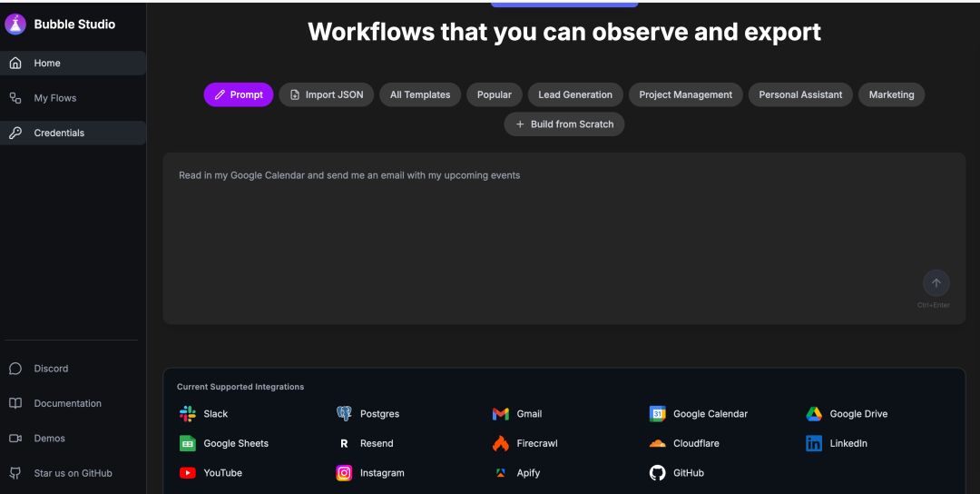Choose the Marketing category
This screenshot has width=980, height=494.
(891, 94)
